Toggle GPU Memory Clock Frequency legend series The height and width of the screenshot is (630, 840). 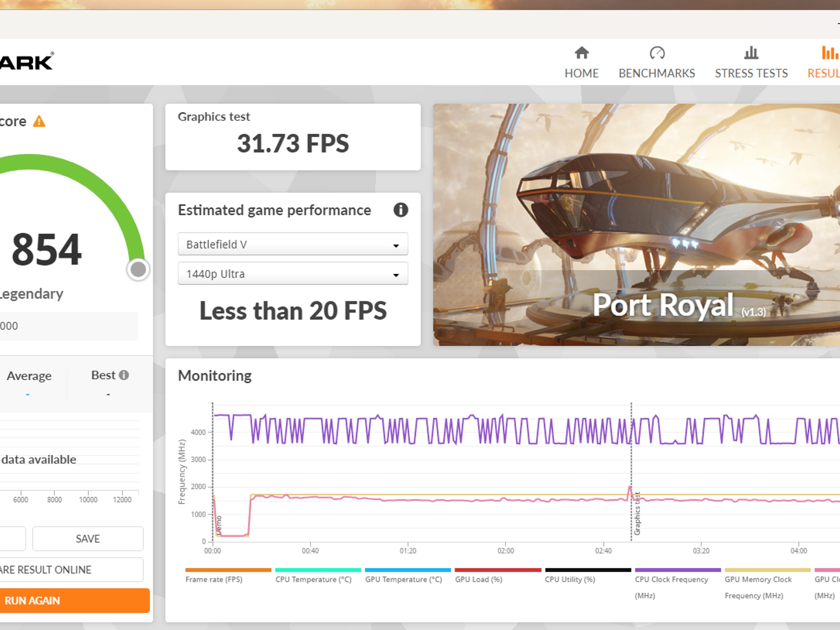click(x=767, y=584)
